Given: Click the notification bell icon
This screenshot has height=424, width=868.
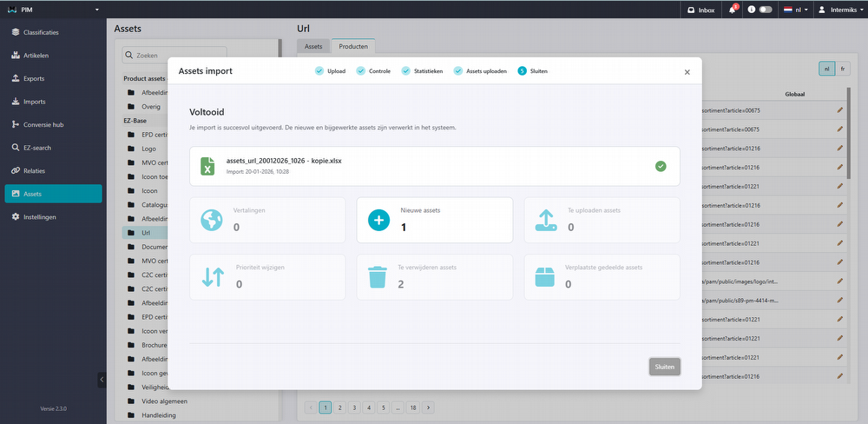Looking at the screenshot, I should click(x=733, y=10).
